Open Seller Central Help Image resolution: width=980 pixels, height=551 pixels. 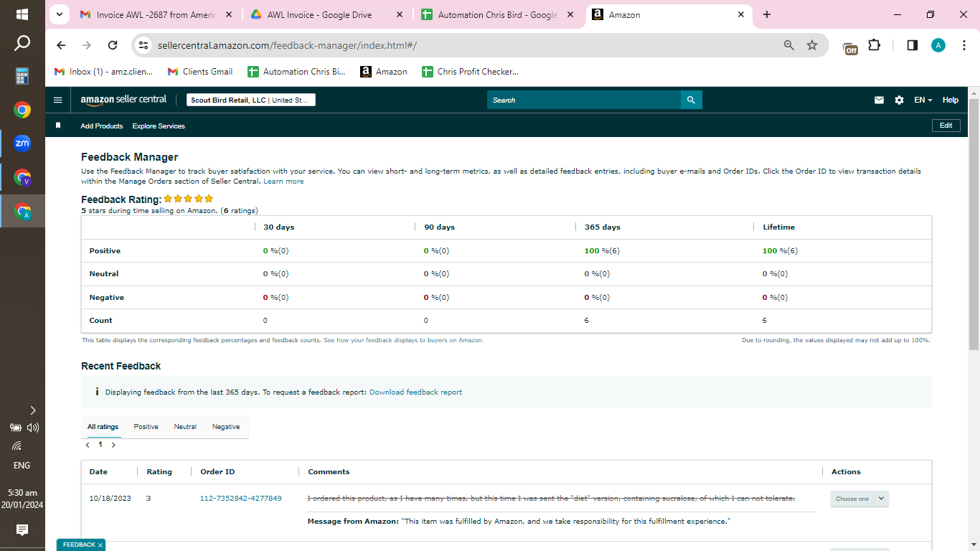pyautogui.click(x=950, y=100)
